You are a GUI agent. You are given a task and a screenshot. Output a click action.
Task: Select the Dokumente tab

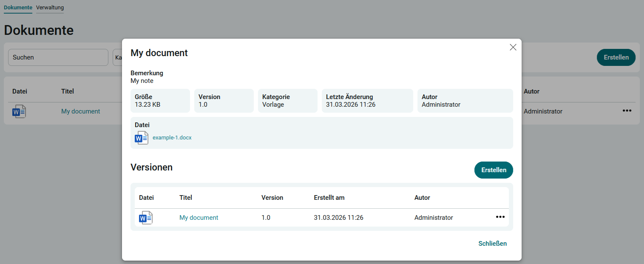(18, 8)
